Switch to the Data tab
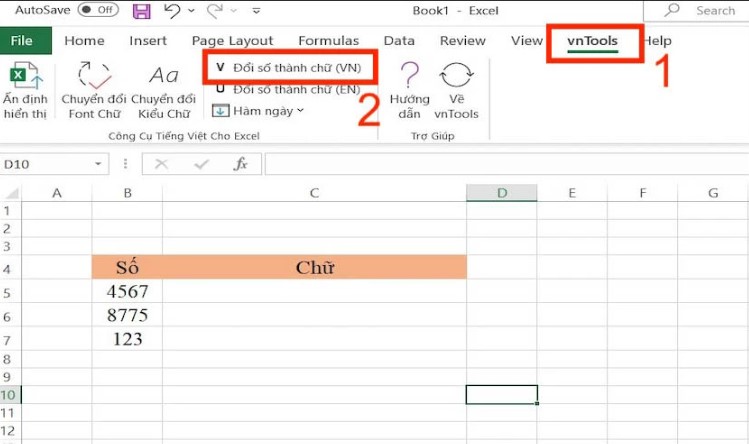The width and height of the screenshot is (749, 444). coord(399,41)
